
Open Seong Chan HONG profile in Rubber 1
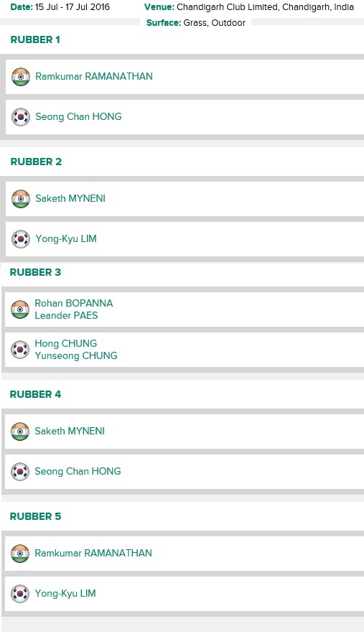(x=78, y=116)
